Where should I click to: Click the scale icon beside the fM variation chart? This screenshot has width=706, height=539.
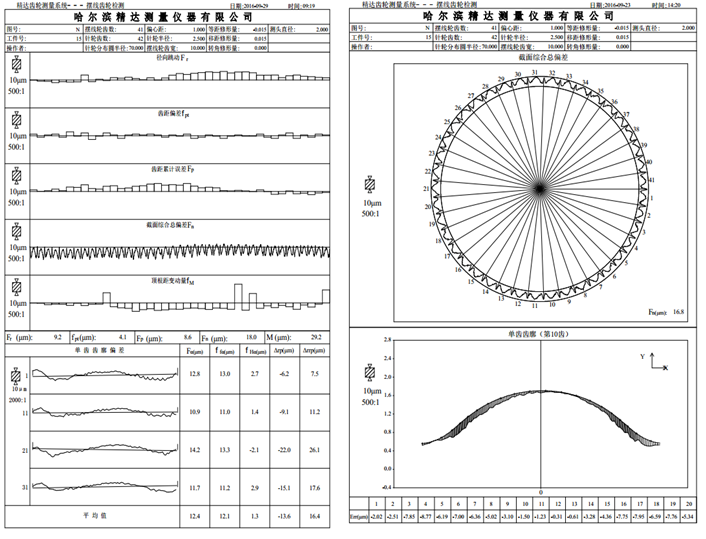(x=15, y=287)
